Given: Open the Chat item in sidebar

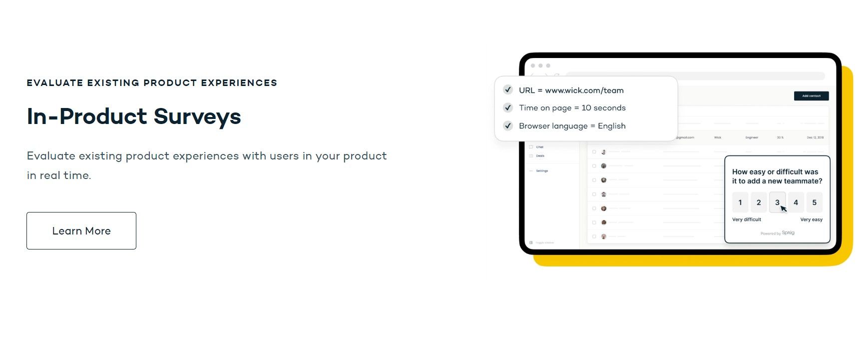Looking at the screenshot, I should [537, 147].
